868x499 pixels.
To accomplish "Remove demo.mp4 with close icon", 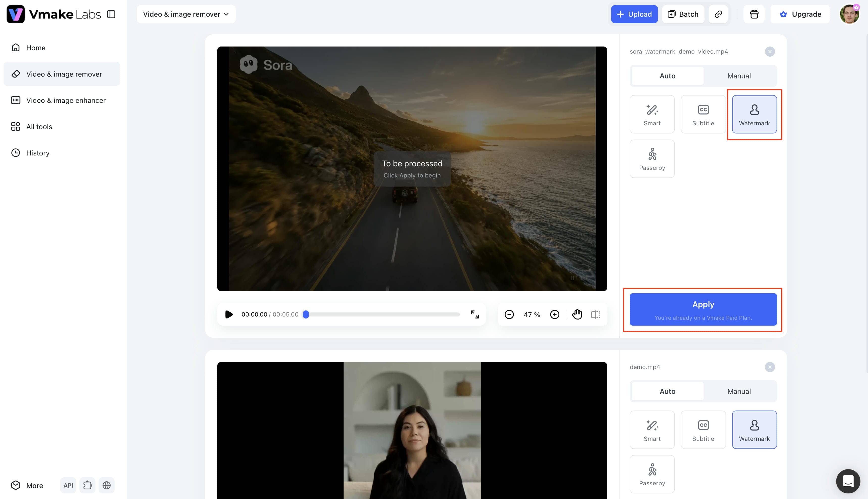I will 770,367.
